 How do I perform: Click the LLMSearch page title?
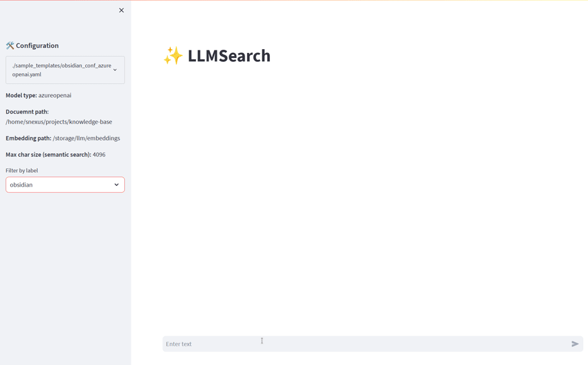[228, 55]
